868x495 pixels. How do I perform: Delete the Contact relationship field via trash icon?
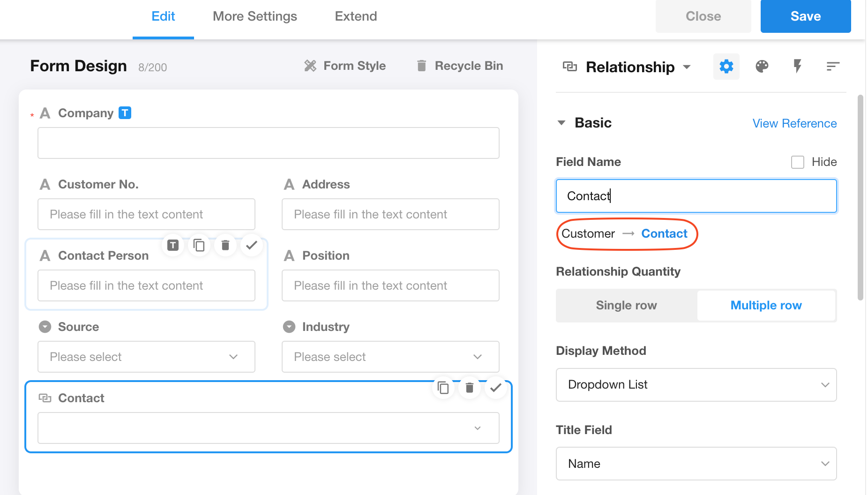click(x=469, y=388)
